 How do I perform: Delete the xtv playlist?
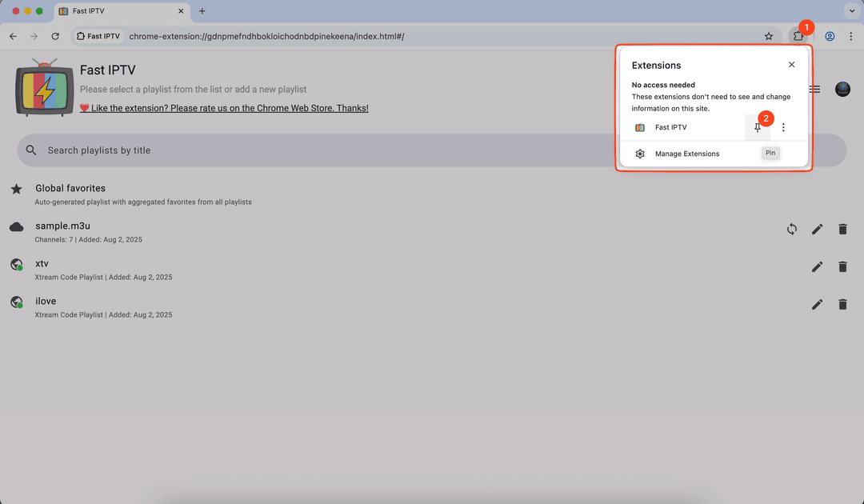(x=842, y=266)
